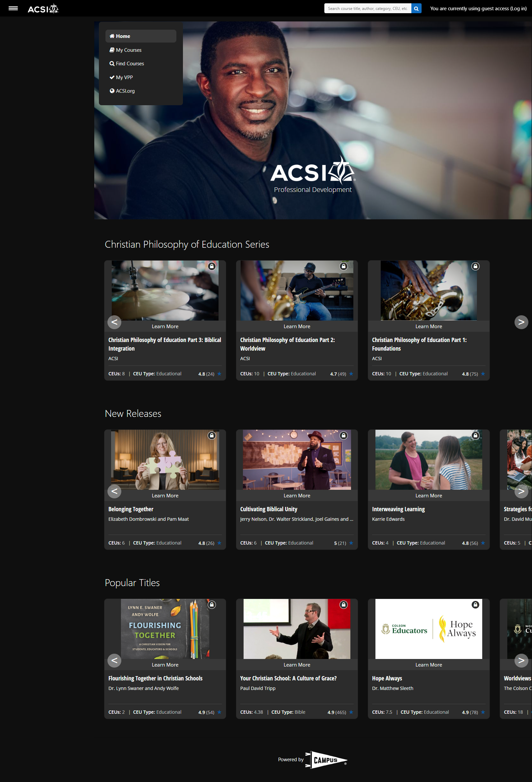Viewport: 532px width, 782px height.
Task: Click lock icon on Flourishing Together card
Action: point(212,605)
